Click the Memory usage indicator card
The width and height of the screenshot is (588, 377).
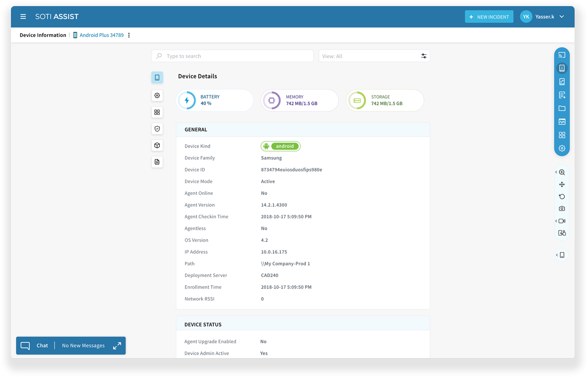(300, 100)
